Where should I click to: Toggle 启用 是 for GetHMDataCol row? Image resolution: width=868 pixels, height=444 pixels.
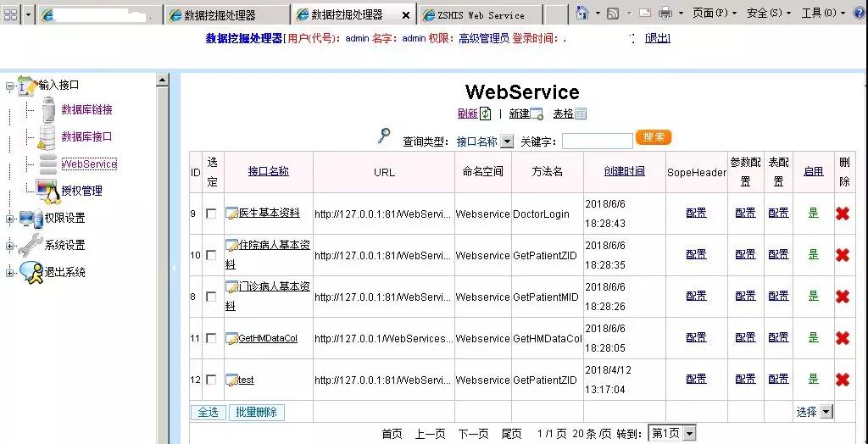click(813, 337)
